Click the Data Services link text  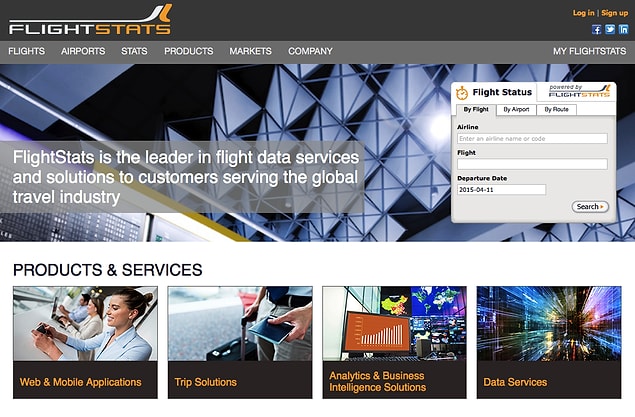click(515, 382)
